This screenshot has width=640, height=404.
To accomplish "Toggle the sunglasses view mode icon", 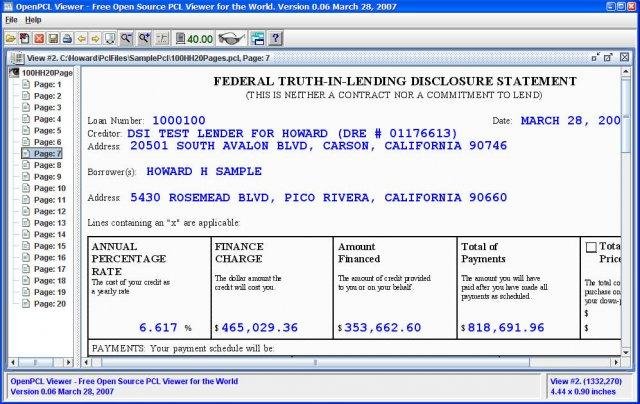I will coord(230,39).
